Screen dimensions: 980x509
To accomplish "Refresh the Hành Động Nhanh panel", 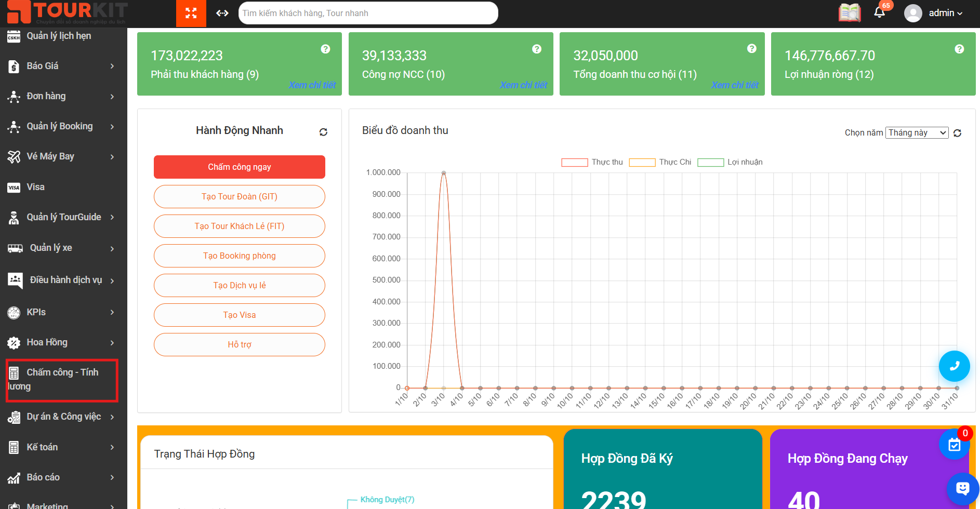I will [x=323, y=132].
